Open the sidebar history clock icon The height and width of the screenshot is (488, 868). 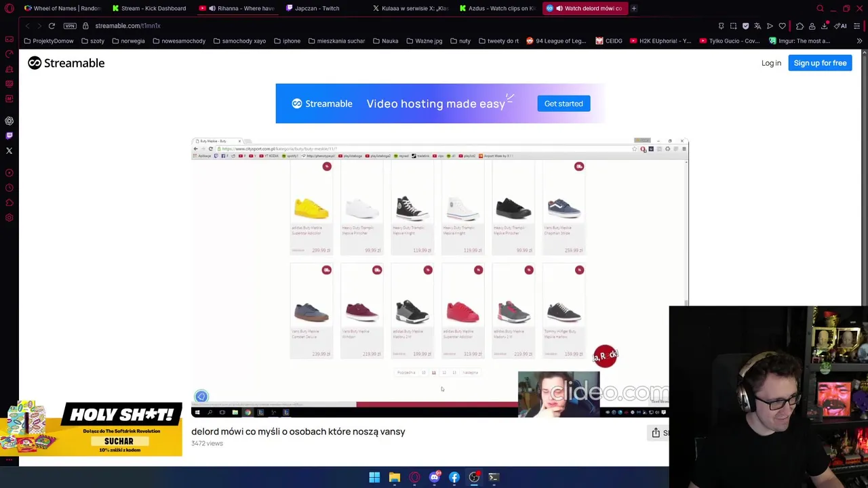coord(9,188)
